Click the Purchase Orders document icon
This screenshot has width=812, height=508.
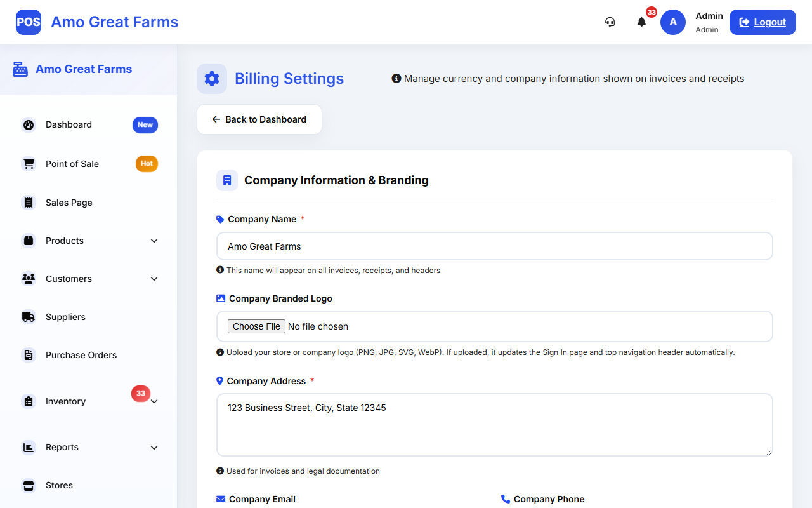[29, 355]
